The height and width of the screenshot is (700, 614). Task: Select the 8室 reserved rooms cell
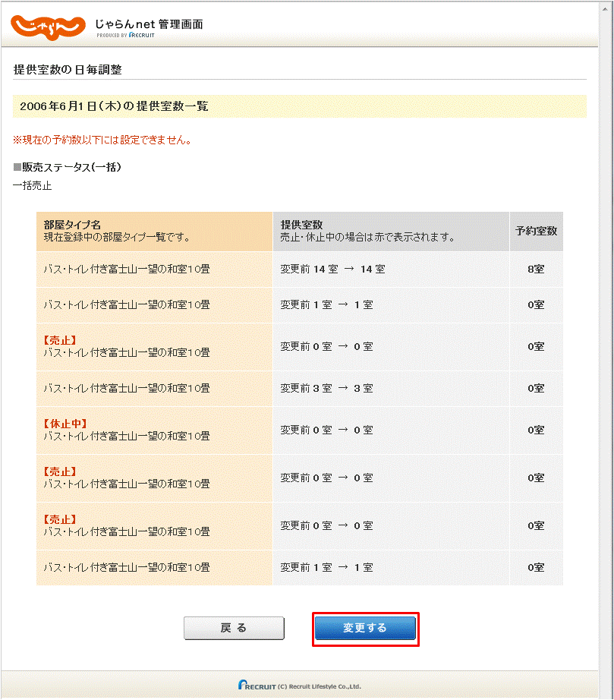(x=536, y=269)
